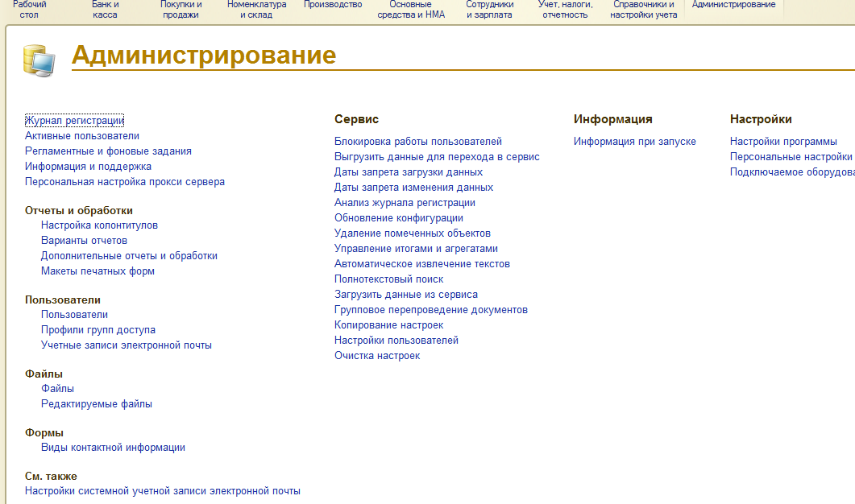Screen dimensions: 855x504
Task: Click Очистка настроек link
Action: [x=377, y=355]
